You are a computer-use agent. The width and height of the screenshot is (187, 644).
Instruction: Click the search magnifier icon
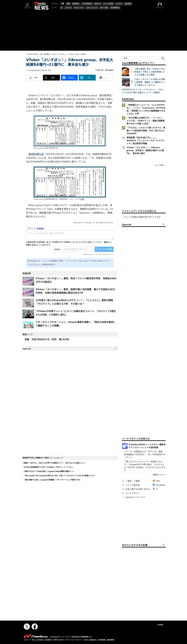pyautogui.click(x=163, y=58)
